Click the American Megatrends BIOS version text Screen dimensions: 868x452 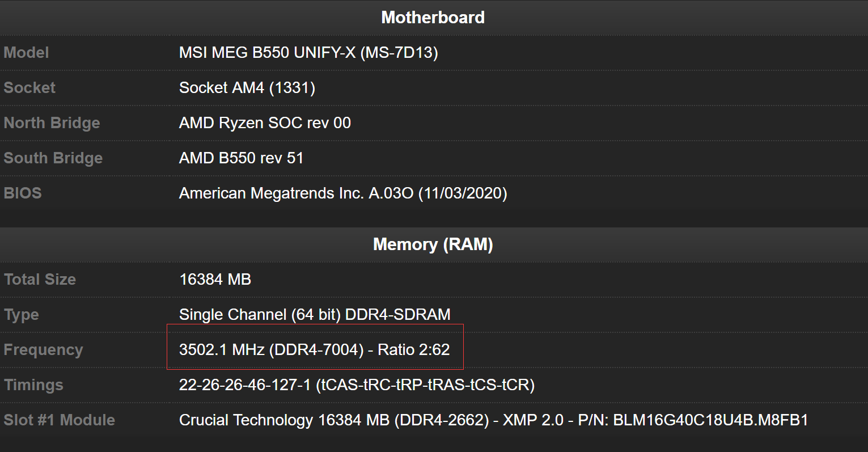(x=343, y=193)
